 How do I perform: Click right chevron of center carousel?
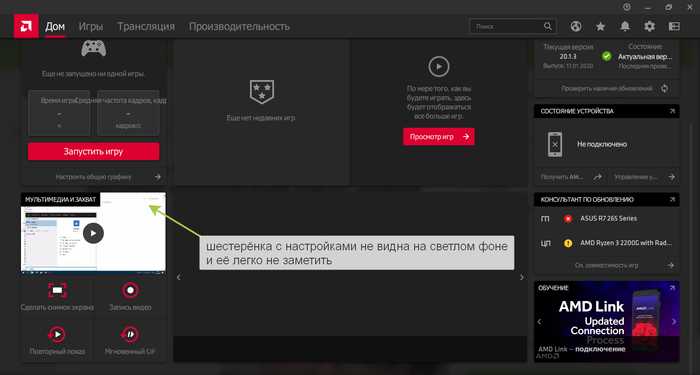521,277
